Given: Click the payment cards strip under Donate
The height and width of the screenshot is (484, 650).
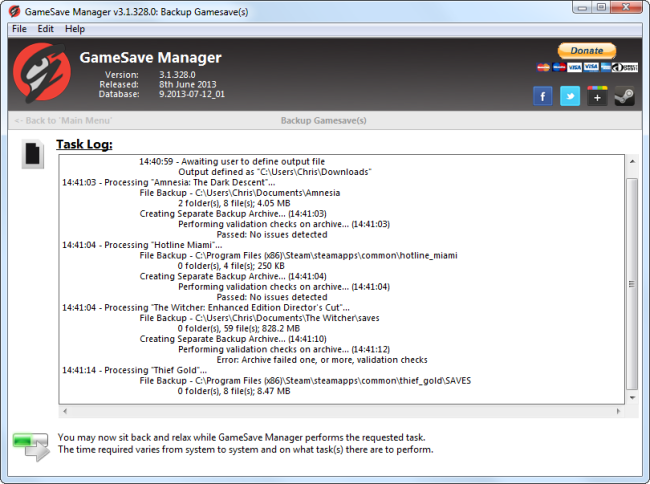Looking at the screenshot, I should click(587, 67).
